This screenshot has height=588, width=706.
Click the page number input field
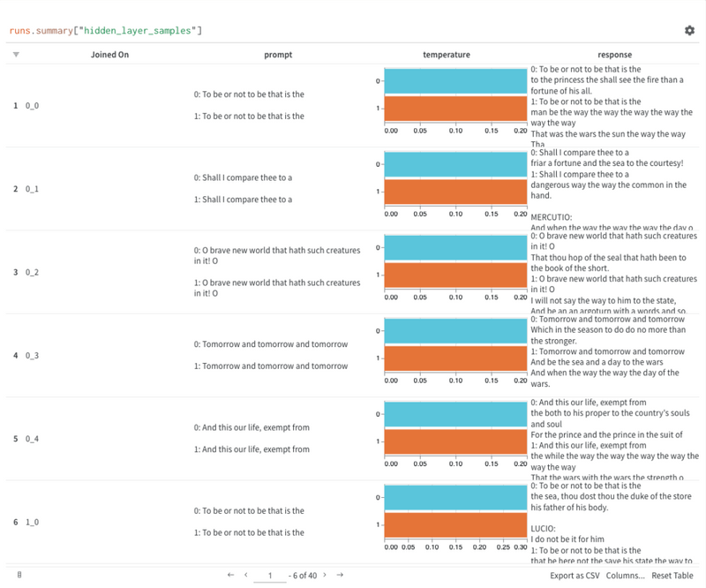270,576
